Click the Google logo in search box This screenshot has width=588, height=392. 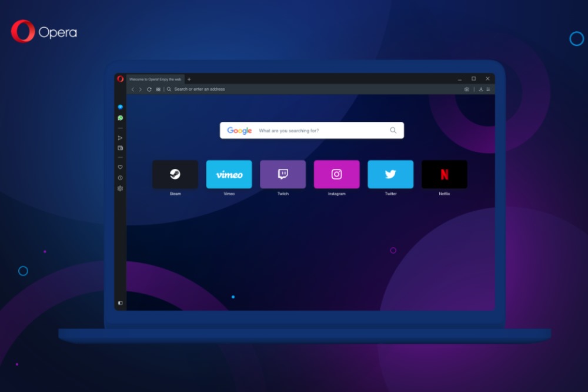click(239, 131)
